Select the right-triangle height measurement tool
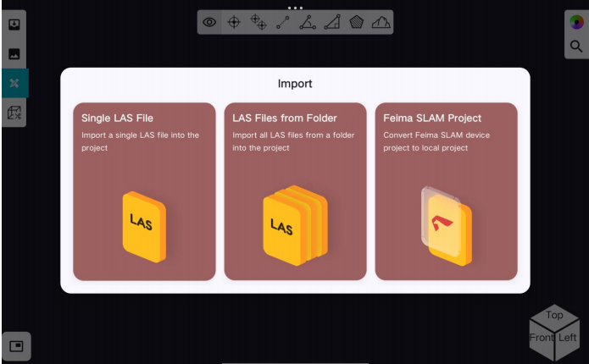Viewport: 589px width, 364px height. [332, 23]
